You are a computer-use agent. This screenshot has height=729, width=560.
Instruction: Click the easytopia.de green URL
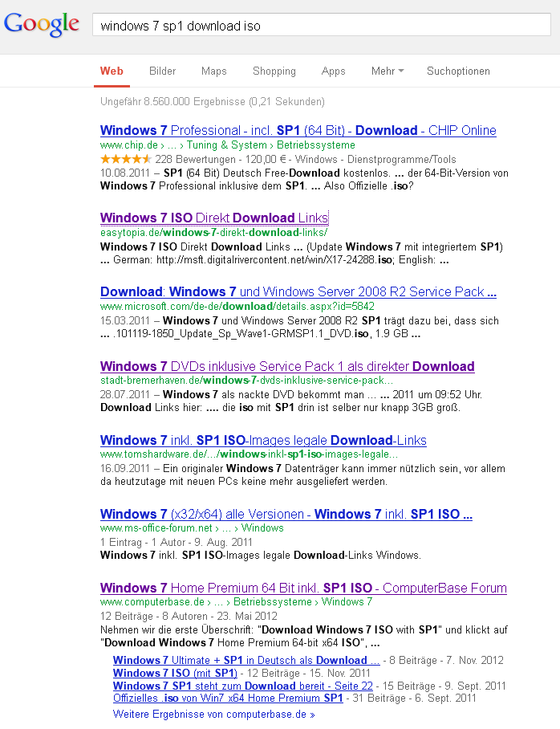tap(213, 233)
